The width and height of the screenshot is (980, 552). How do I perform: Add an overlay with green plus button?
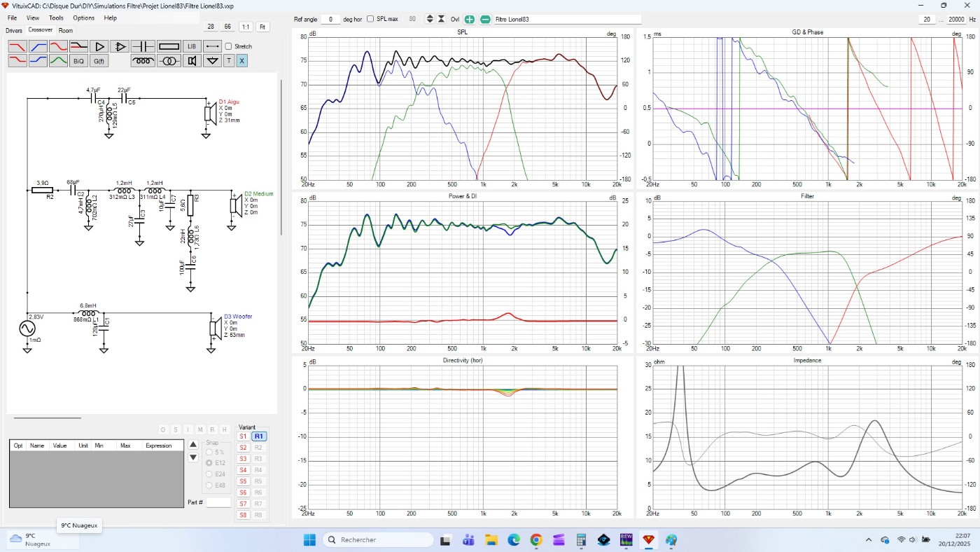pos(469,19)
